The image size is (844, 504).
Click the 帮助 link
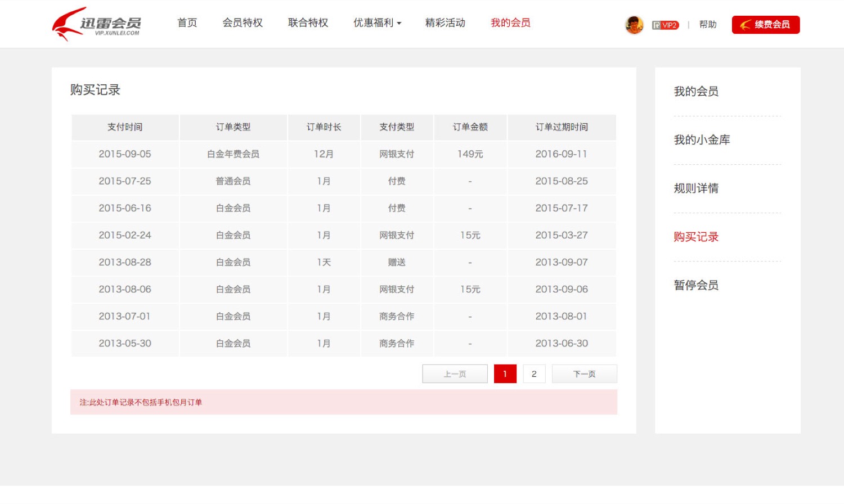(x=708, y=25)
